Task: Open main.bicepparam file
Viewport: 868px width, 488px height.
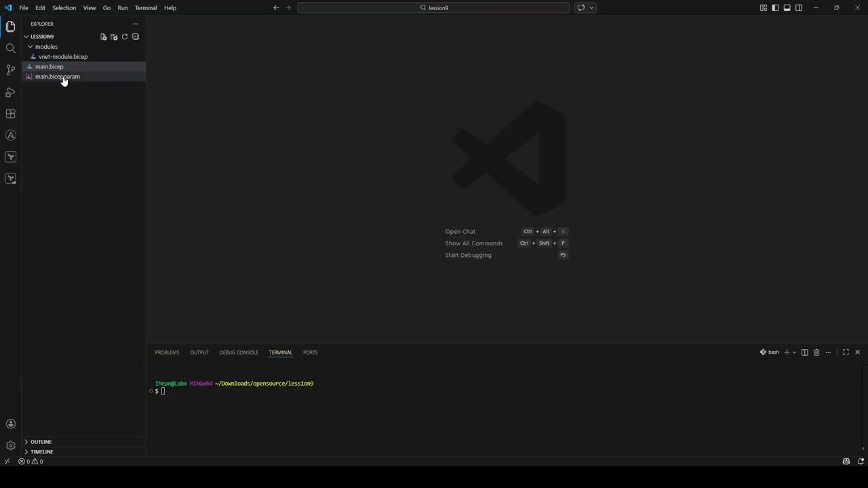Action: coord(58,77)
